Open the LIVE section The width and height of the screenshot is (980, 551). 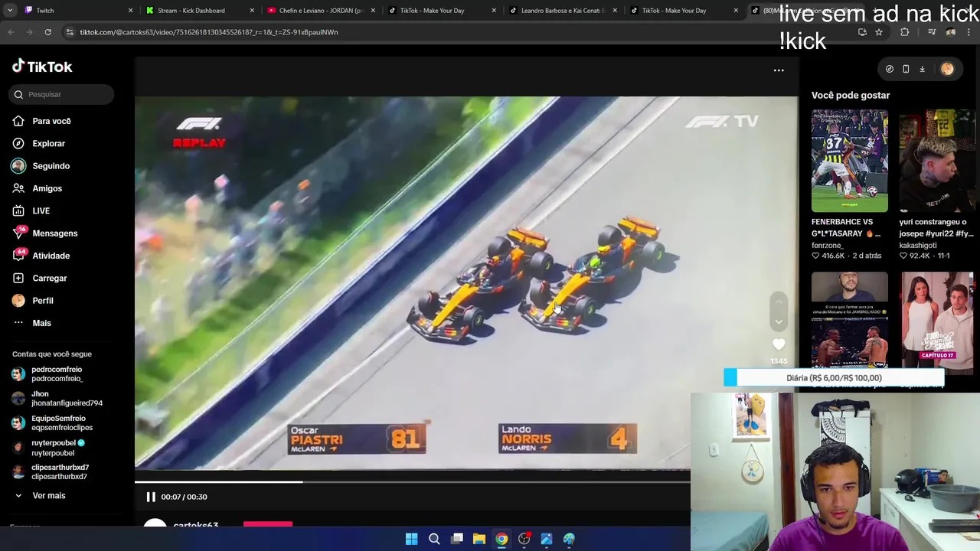click(x=41, y=210)
